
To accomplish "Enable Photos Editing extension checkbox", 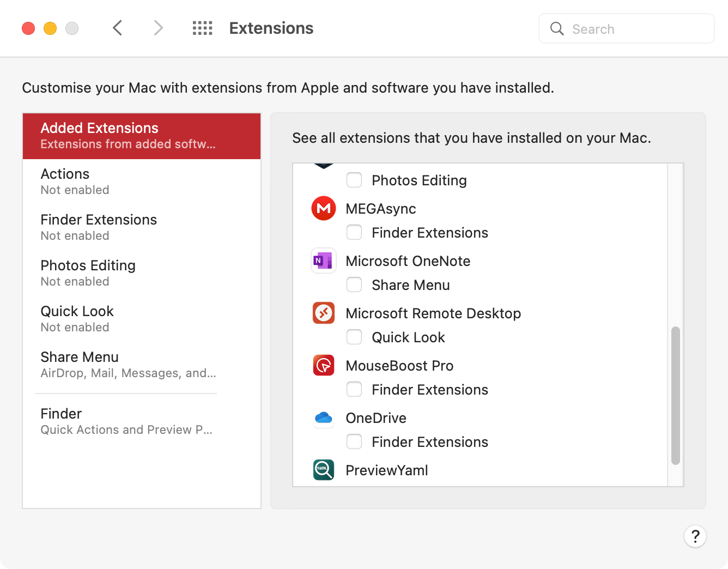I will tap(354, 180).
